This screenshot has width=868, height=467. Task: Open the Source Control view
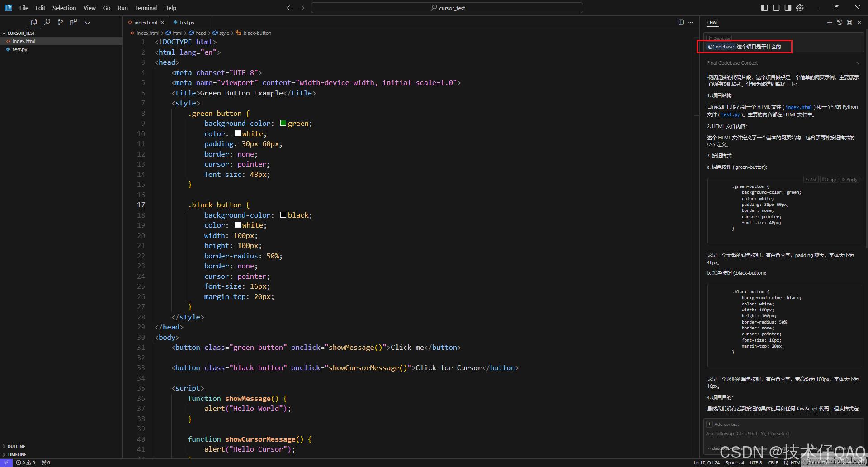(60, 22)
